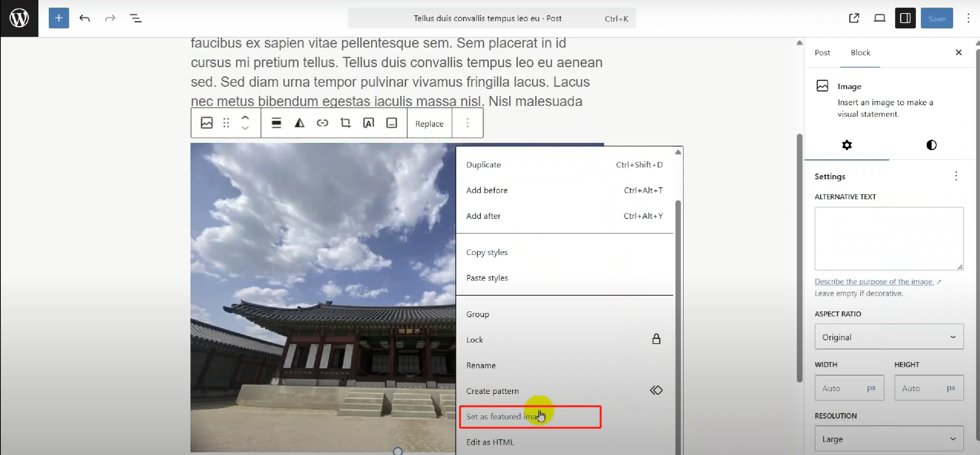Image resolution: width=980 pixels, height=455 pixels.
Task: Open the Document Overview panel
Action: click(136, 18)
